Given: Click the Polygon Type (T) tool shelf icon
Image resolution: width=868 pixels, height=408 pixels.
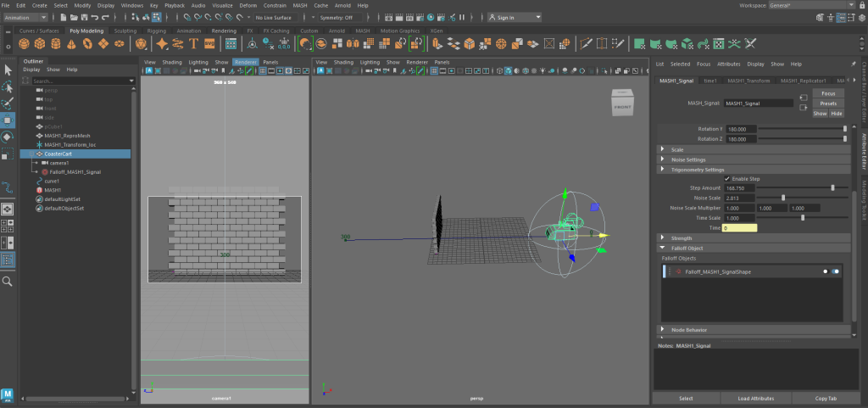Looking at the screenshot, I should [194, 43].
